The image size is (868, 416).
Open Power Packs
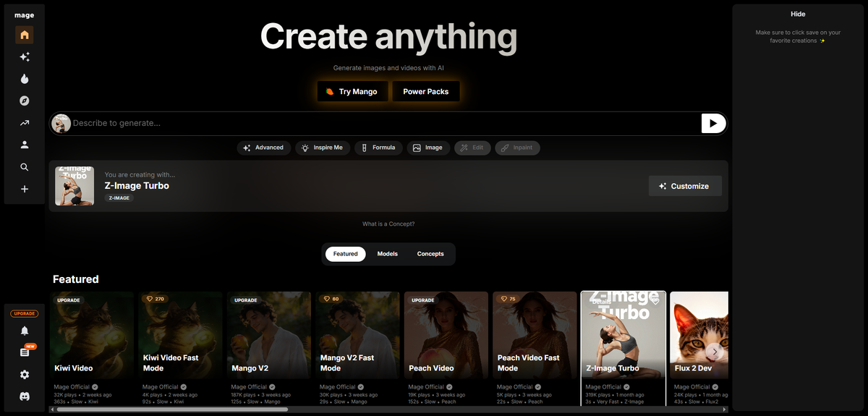point(426,92)
